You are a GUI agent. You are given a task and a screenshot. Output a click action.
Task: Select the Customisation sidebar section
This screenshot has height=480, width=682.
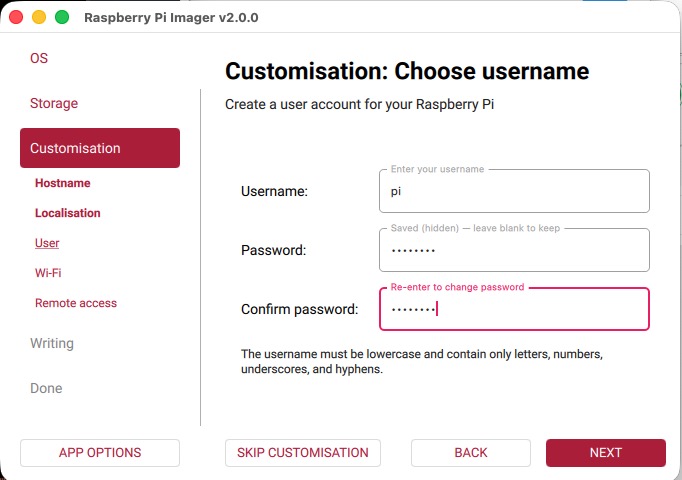(x=100, y=148)
